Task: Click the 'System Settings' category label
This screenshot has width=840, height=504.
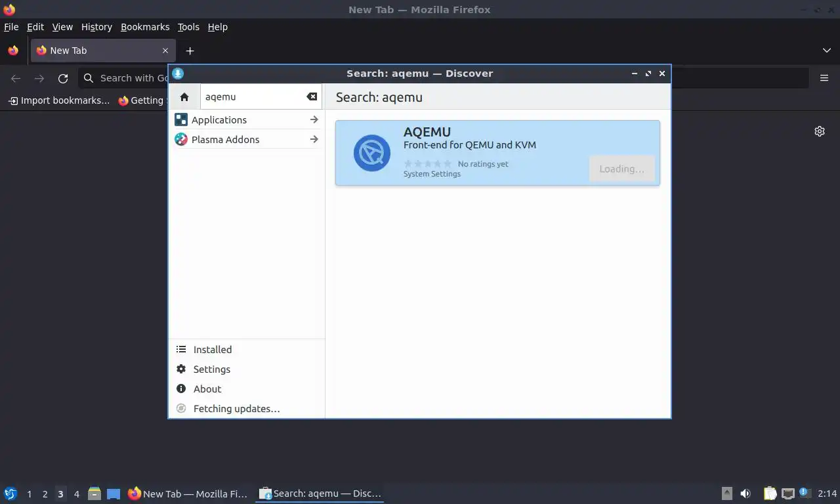Action: [x=432, y=174]
